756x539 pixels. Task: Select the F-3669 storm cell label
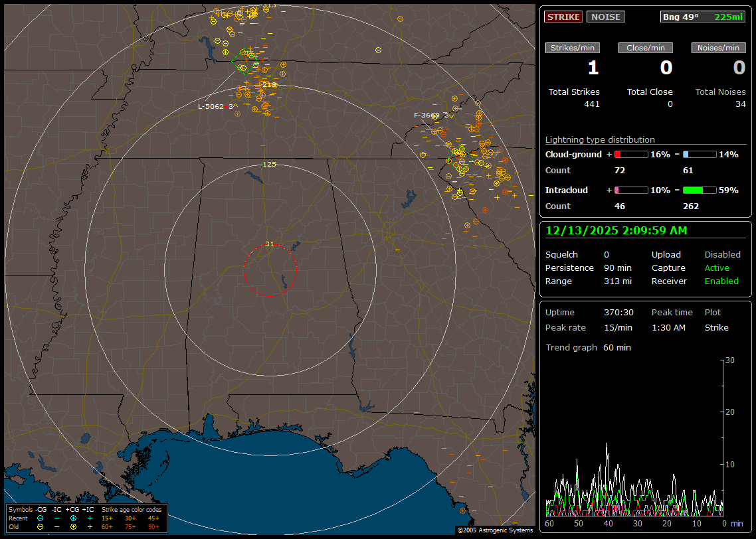tap(427, 116)
